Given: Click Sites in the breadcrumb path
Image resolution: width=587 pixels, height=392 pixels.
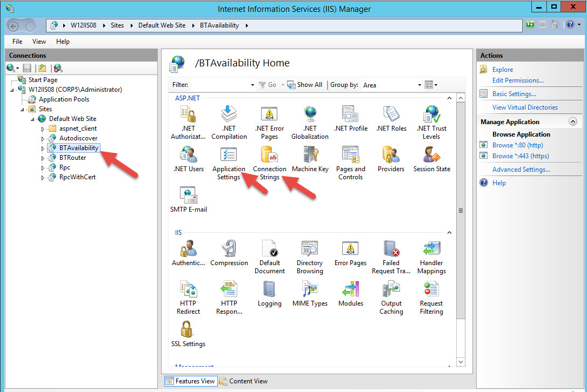Looking at the screenshot, I should click(117, 25).
